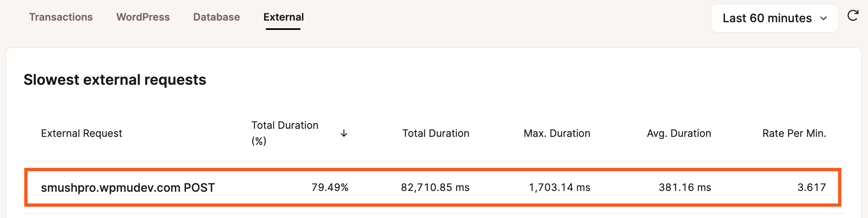Click the sort arrow beside Total Duration (%)

click(x=344, y=133)
